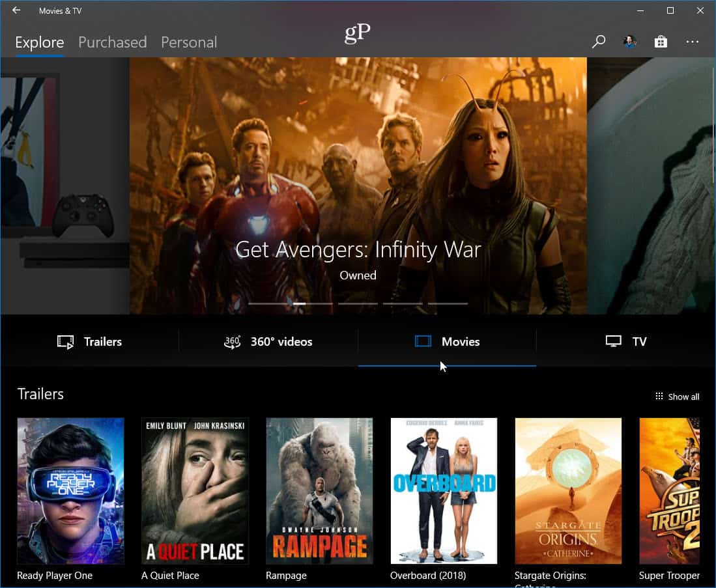Open the Ready Player One poster
The image size is (716, 588).
tap(70, 491)
